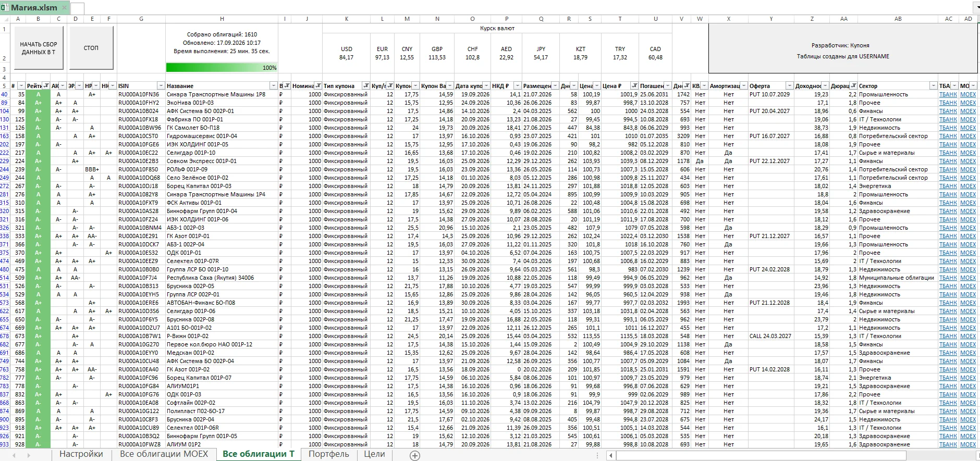Viewport: 980px width, 461px height.
Task: Switch to the Настройки sheet tab
Action: pos(81,454)
